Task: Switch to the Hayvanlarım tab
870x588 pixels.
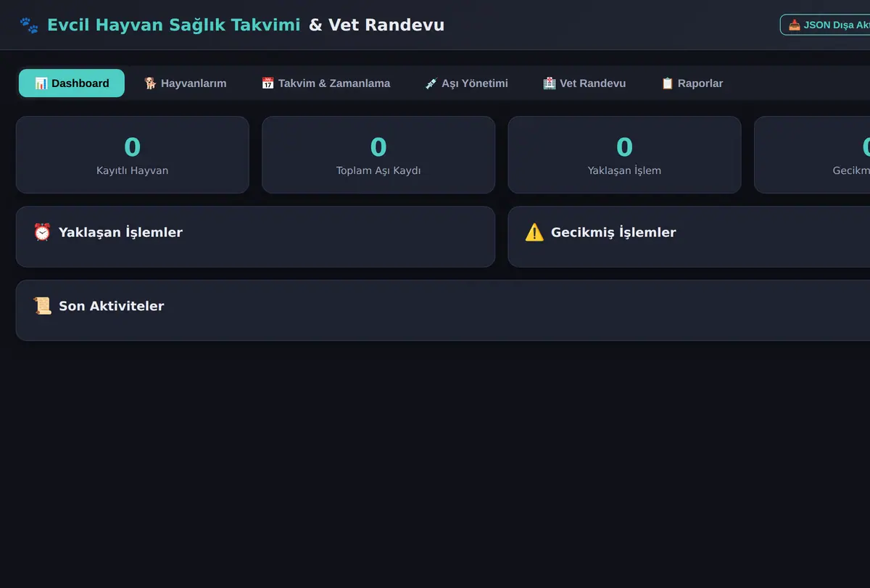Action: [x=185, y=83]
